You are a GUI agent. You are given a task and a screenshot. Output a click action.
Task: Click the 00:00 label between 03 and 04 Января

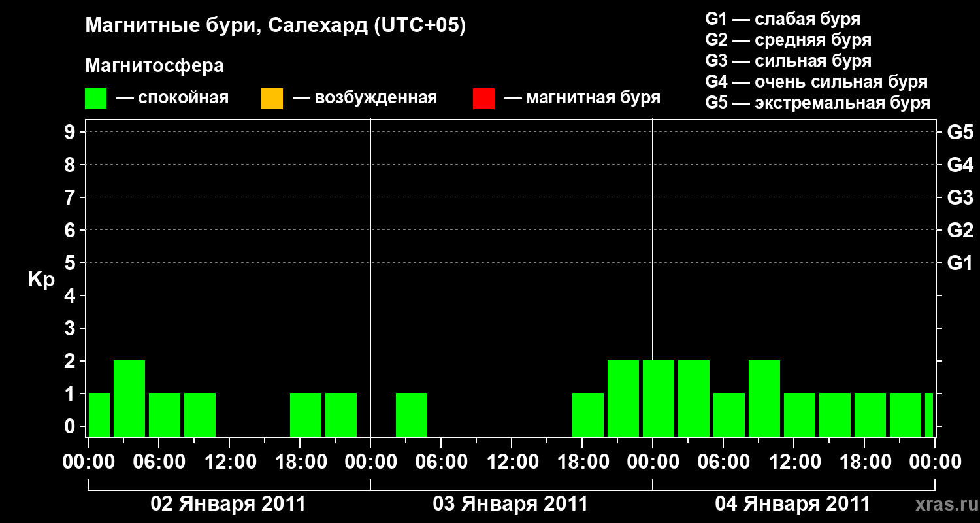coord(653,462)
